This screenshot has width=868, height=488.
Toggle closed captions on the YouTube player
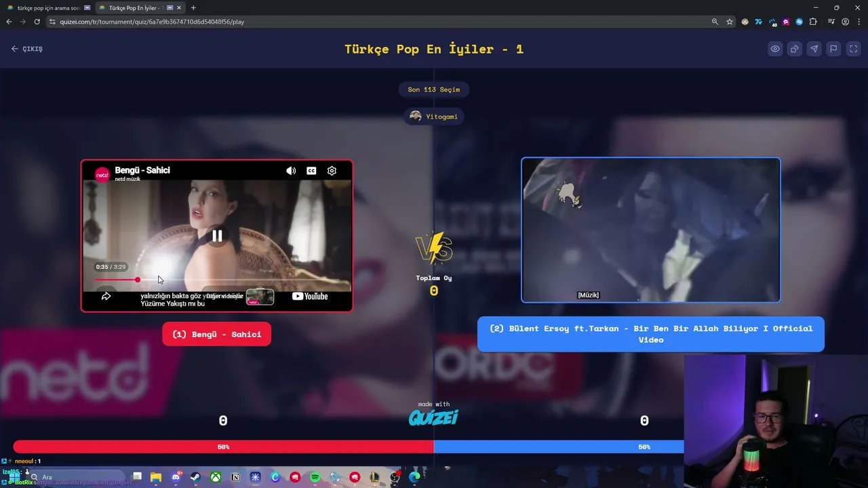[311, 171]
